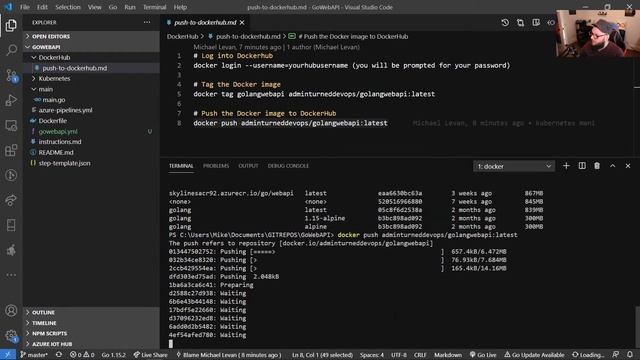Switch to the Output panel tab
Image resolution: width=640 pixels, height=360 pixels.
click(248, 166)
